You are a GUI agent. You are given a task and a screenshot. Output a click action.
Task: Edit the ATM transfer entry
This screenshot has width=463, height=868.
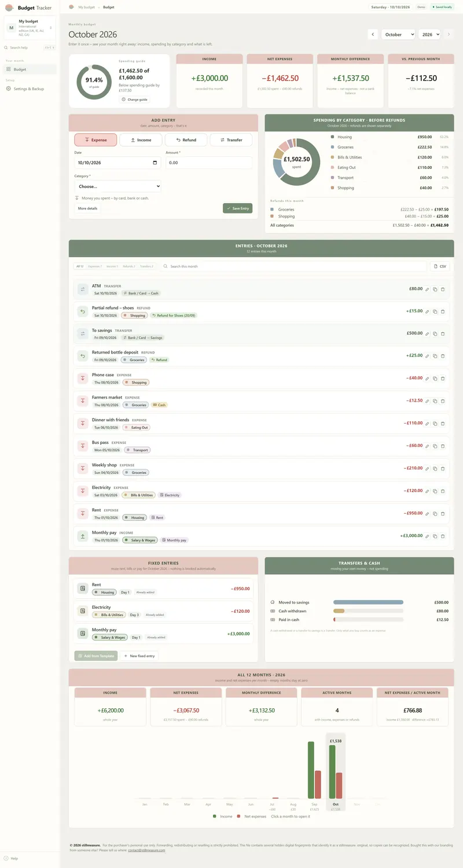coord(427,289)
